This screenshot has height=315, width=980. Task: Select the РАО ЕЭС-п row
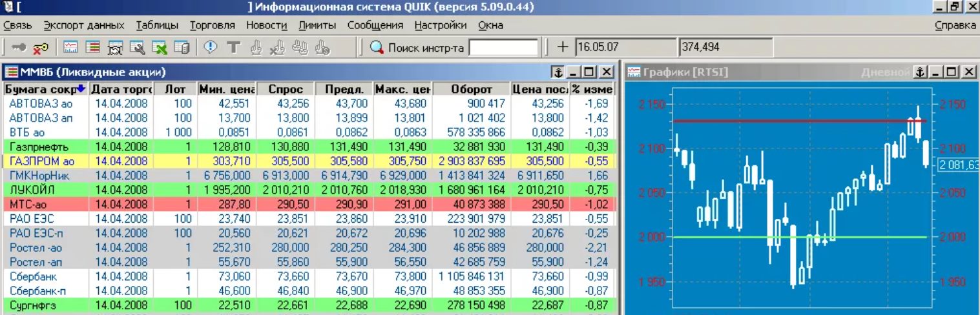tap(310, 233)
